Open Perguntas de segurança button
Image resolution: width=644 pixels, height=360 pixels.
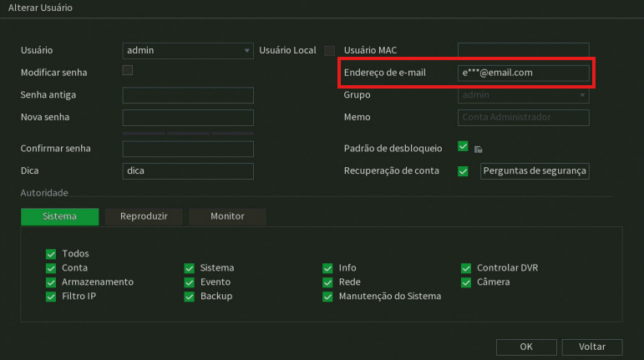point(535,171)
